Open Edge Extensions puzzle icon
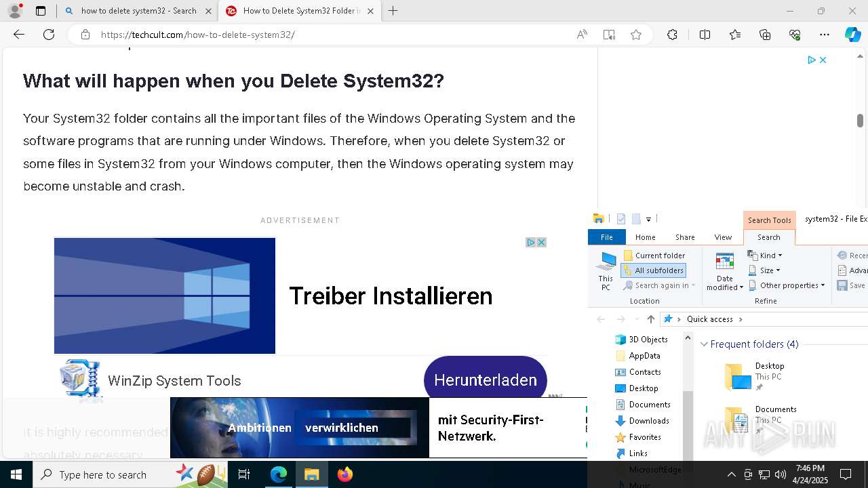 [x=672, y=35]
